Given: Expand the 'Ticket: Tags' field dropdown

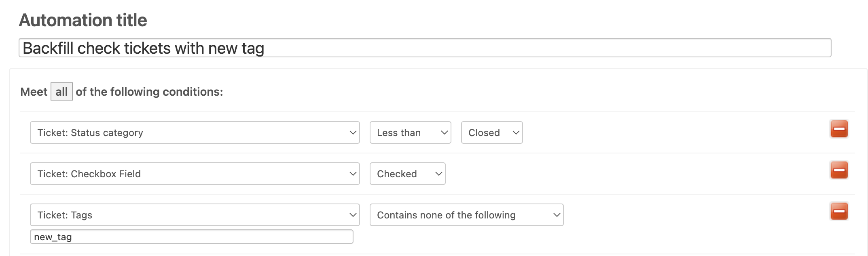Looking at the screenshot, I should click(x=195, y=215).
